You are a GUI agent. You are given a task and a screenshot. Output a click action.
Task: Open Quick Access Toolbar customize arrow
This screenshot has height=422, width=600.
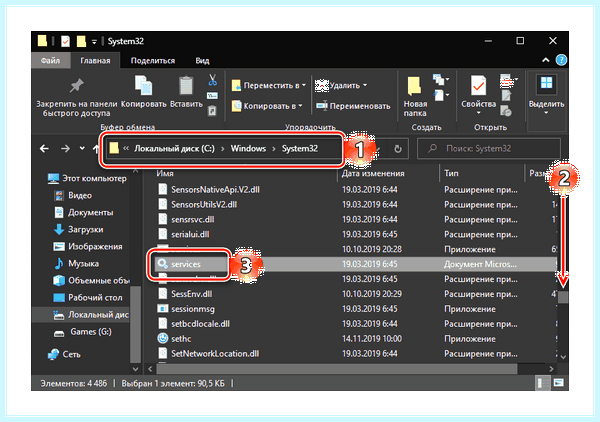94,41
